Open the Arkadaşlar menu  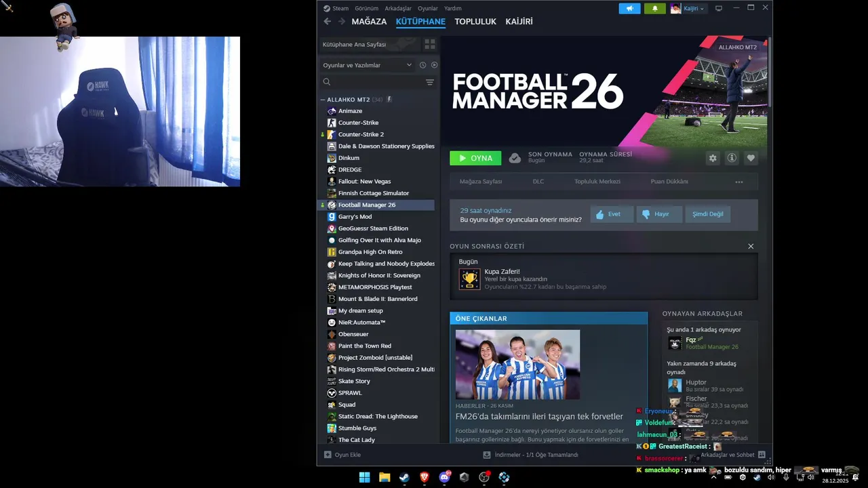pyautogui.click(x=398, y=8)
